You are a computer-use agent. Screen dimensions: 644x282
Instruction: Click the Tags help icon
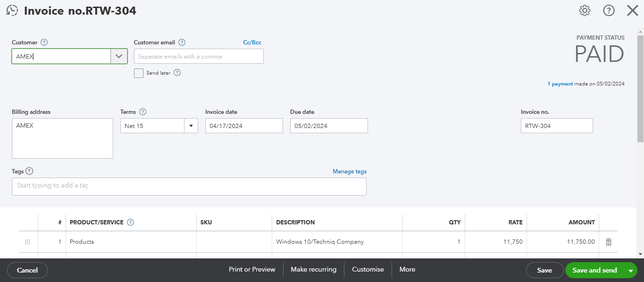click(29, 171)
